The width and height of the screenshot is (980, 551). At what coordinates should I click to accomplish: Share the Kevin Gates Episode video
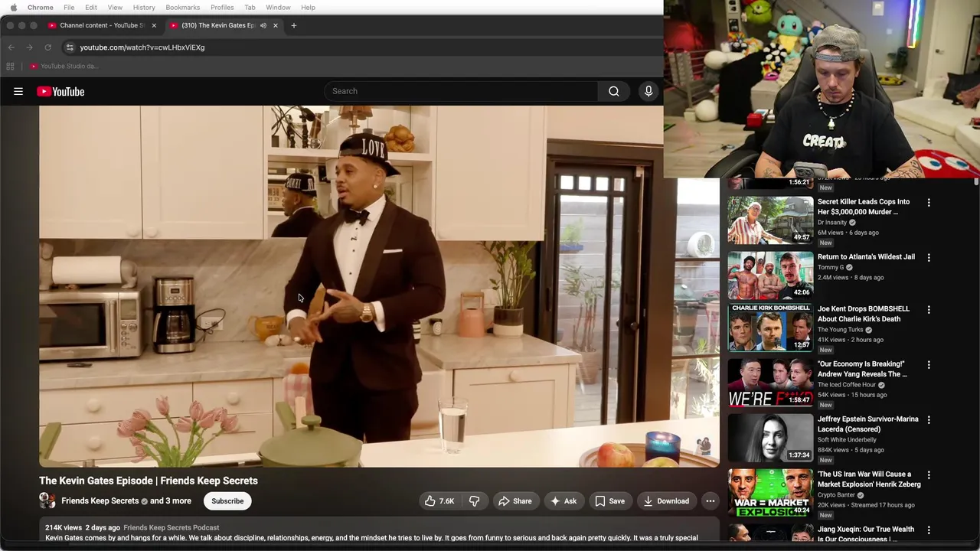(x=514, y=501)
